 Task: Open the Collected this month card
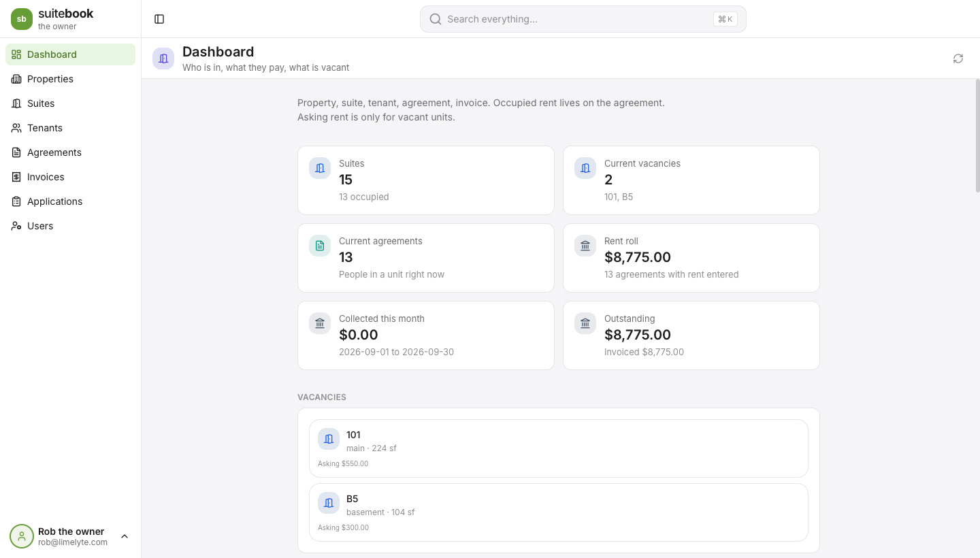tap(426, 335)
